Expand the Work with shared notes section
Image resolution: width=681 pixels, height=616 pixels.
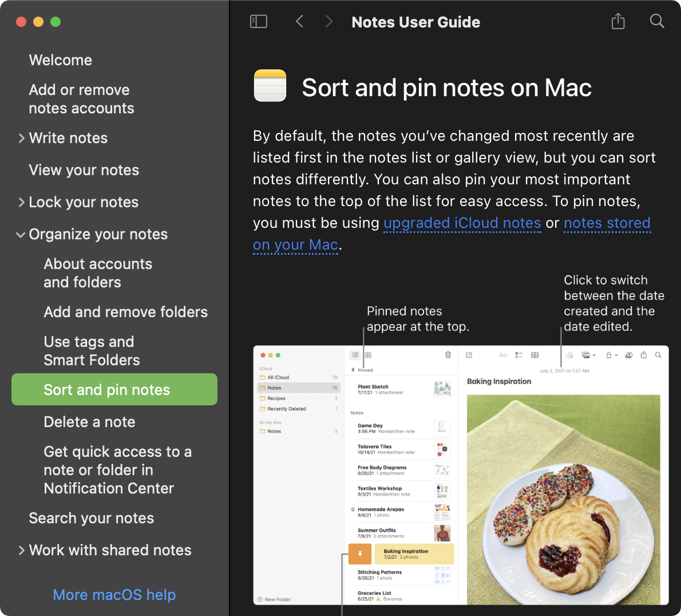(21, 550)
